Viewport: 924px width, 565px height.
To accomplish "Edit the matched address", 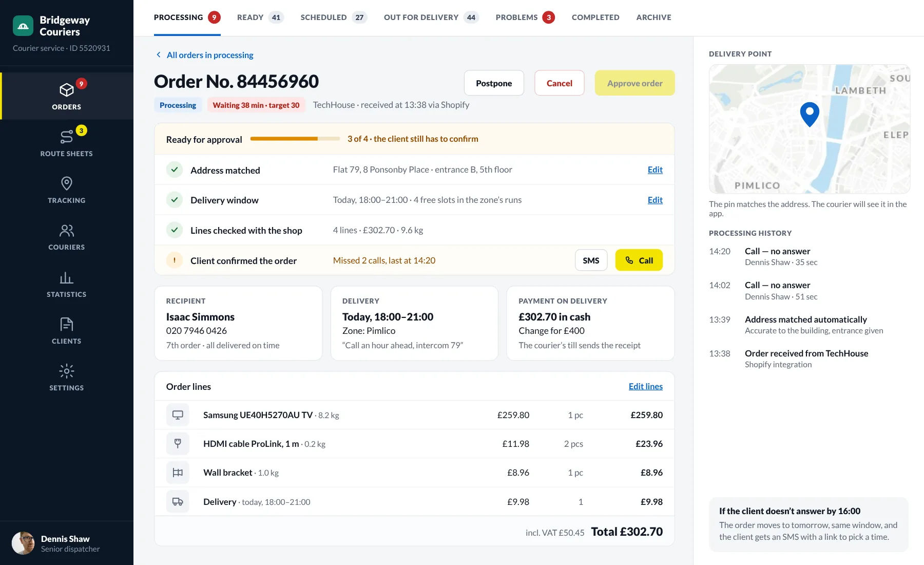I will point(655,169).
